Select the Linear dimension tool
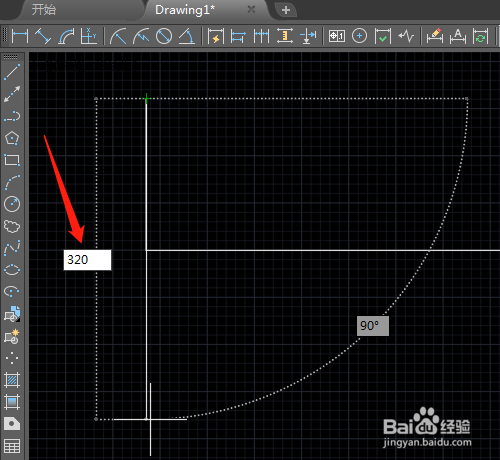The height and width of the screenshot is (460, 500). (x=20, y=36)
